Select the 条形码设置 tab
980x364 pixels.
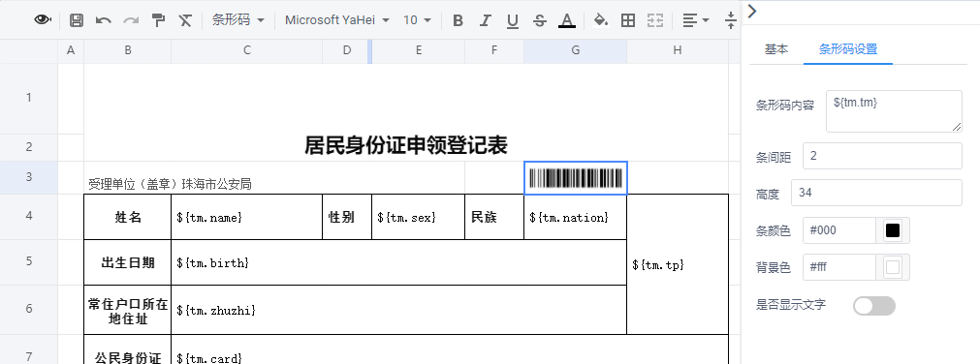848,49
